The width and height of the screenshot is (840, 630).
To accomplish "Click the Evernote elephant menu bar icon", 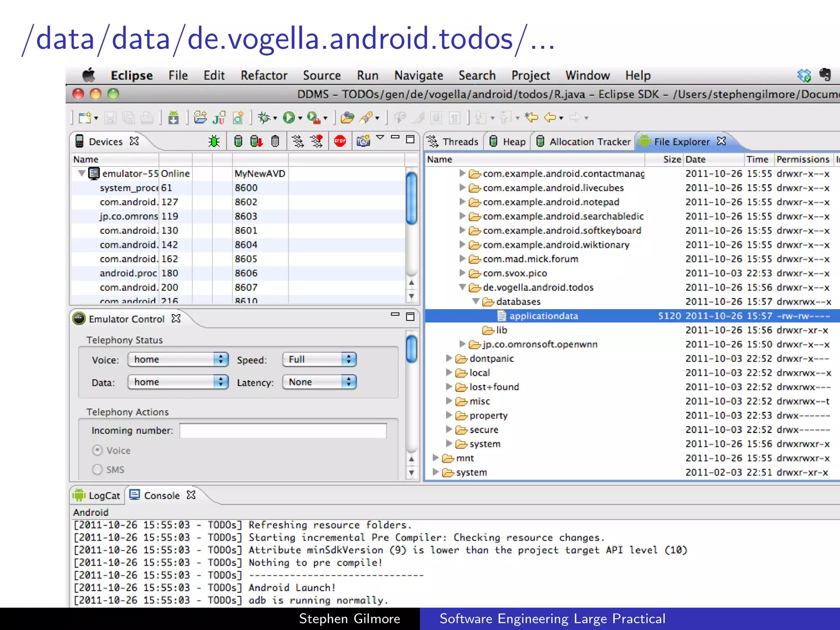I will point(825,75).
